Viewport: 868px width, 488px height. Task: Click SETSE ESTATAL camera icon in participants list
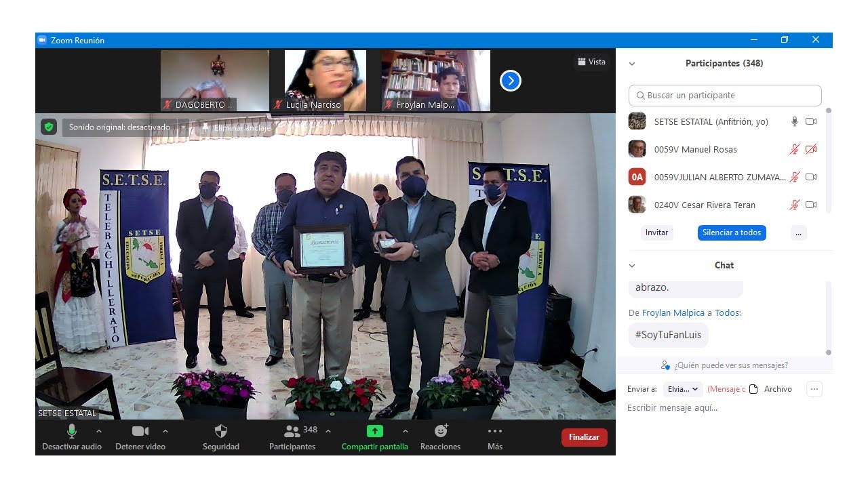point(811,121)
